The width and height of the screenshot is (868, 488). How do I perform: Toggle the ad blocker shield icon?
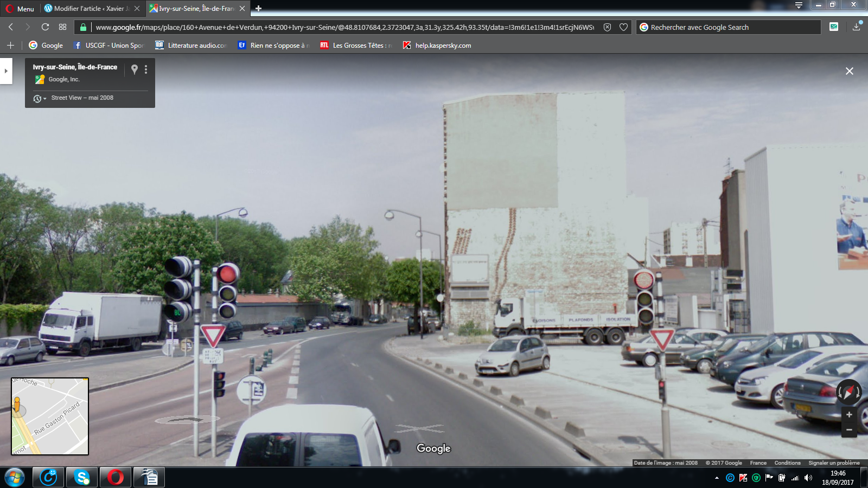(x=607, y=27)
